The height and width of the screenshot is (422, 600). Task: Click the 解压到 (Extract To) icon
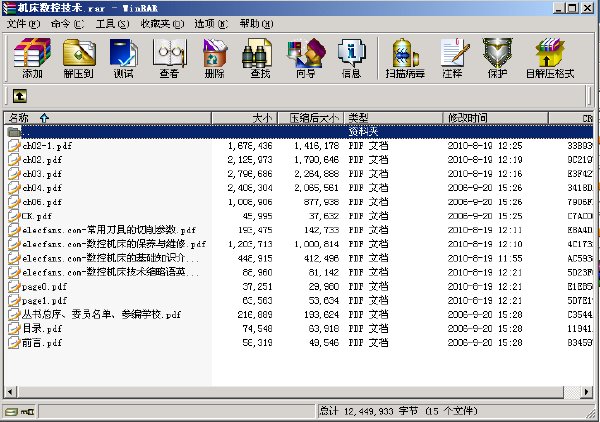click(78, 57)
